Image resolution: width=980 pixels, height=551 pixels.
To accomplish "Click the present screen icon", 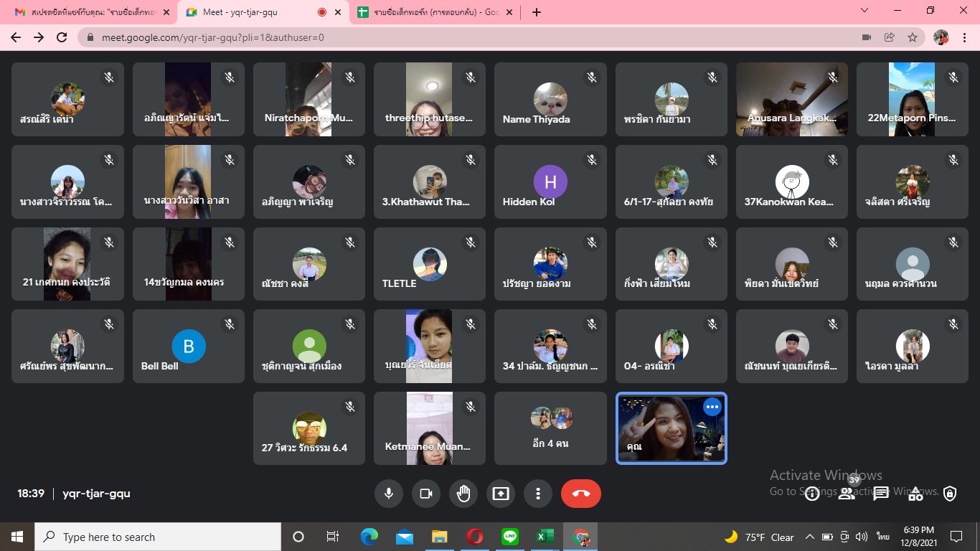I will 501,494.
